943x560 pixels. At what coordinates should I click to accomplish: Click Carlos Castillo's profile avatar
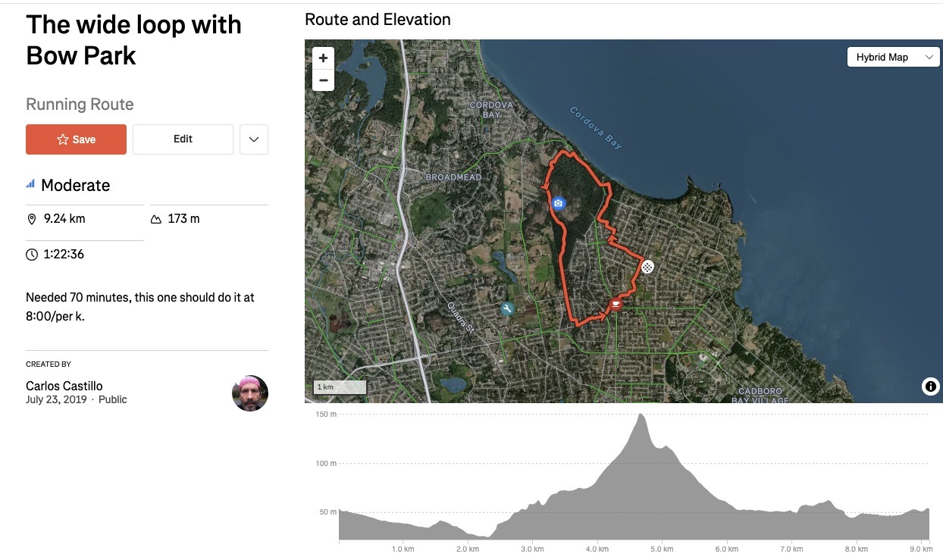point(250,393)
